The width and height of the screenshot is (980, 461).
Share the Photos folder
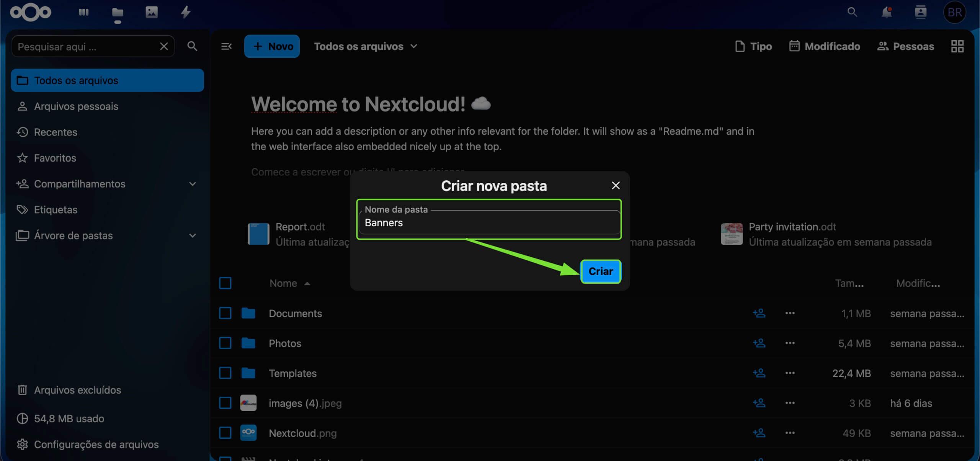[759, 343]
